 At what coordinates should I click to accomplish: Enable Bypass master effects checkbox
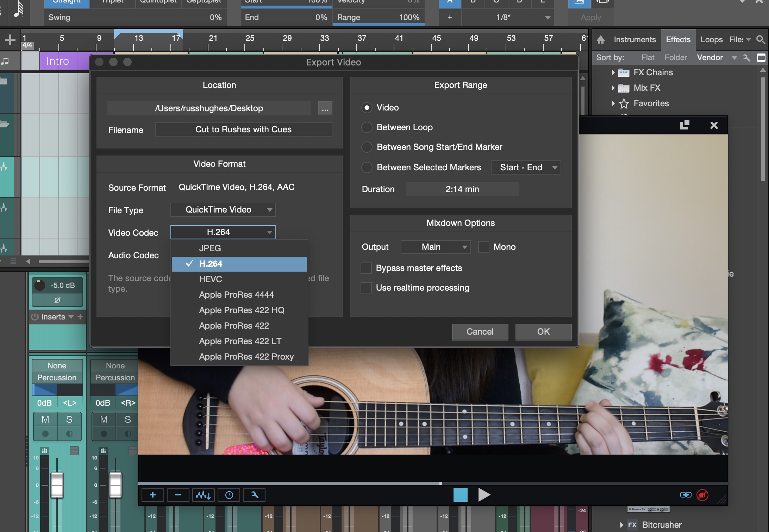coord(366,268)
